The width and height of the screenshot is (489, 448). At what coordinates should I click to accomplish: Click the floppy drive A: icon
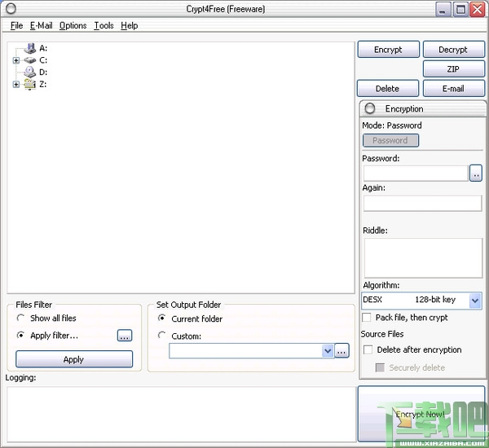pos(30,48)
